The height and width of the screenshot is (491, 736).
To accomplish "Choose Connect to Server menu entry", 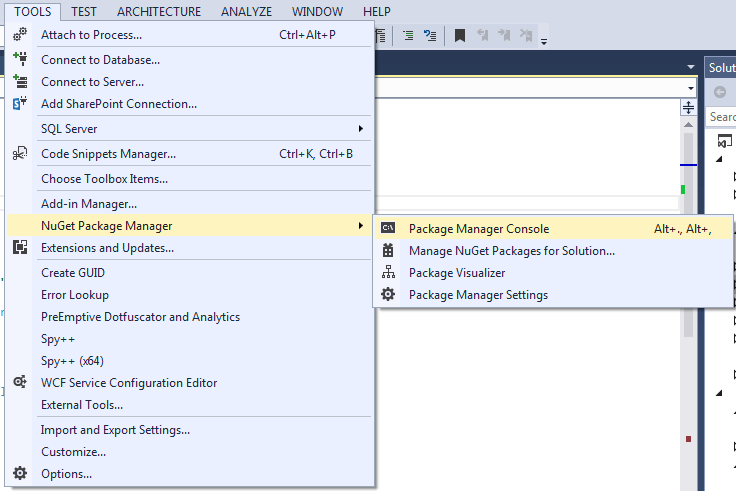I will [190, 82].
